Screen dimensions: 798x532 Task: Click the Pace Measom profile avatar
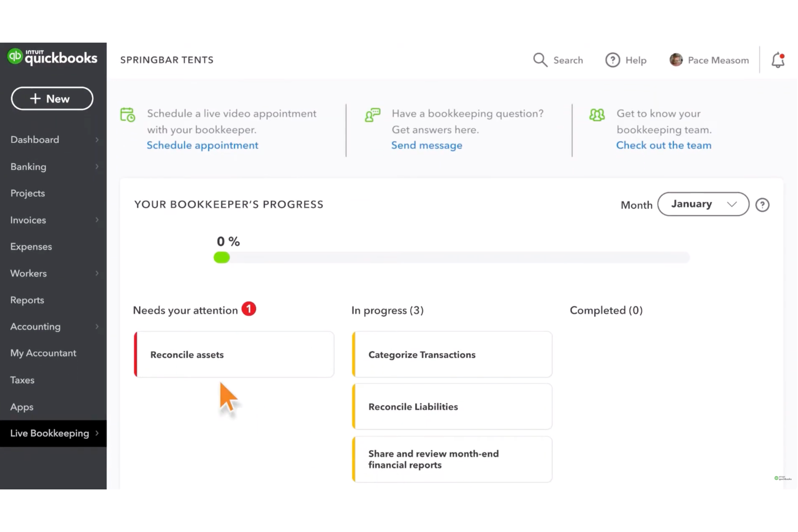point(676,60)
